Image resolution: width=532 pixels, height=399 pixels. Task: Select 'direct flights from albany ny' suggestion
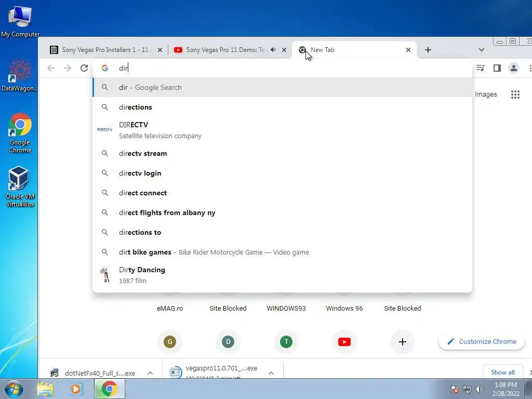point(282,212)
